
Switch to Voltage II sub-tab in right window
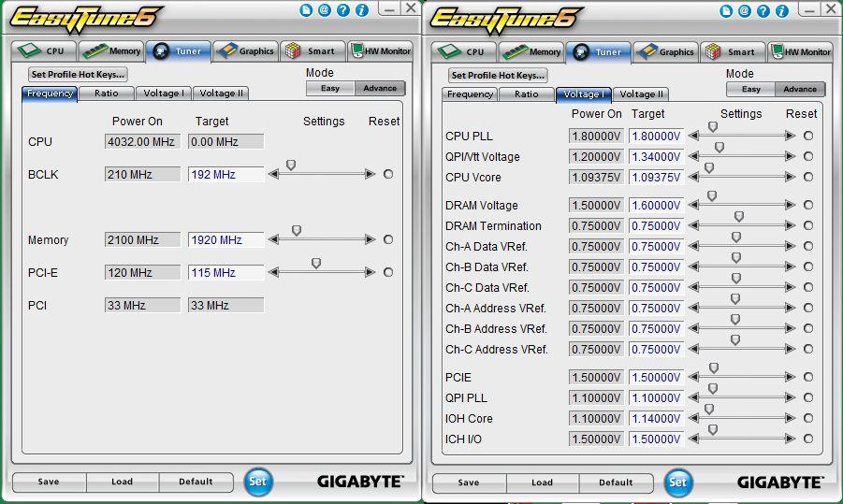[x=641, y=94]
